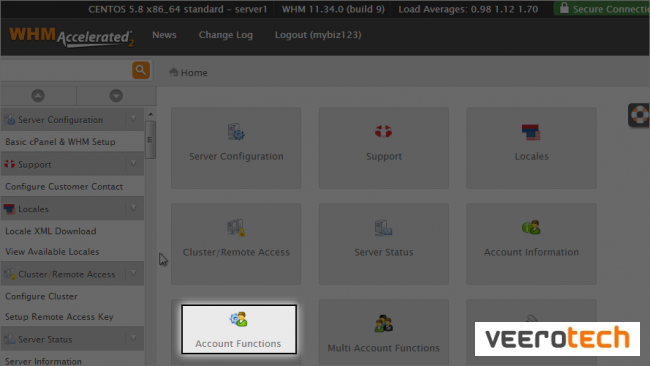Open the Change Log menu item
The width and height of the screenshot is (650, 366).
point(226,35)
